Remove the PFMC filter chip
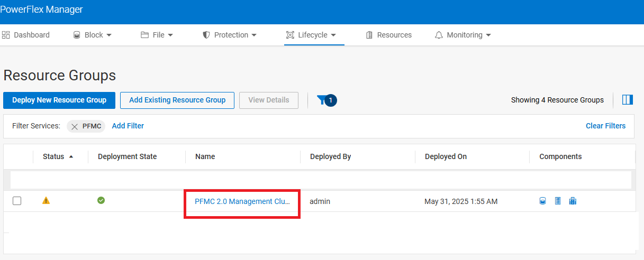Screen dimensions: 644x260 (x=75, y=126)
